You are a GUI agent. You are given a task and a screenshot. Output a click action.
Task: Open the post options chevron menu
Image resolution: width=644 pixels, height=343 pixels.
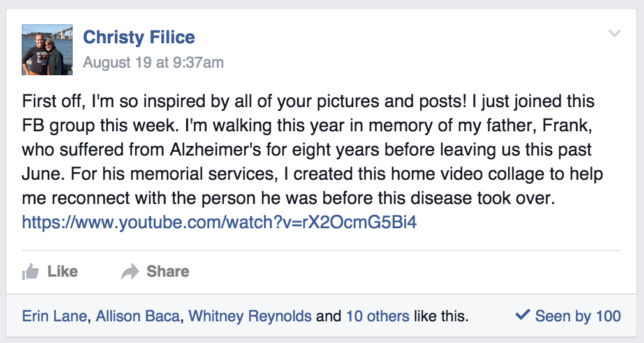[615, 34]
